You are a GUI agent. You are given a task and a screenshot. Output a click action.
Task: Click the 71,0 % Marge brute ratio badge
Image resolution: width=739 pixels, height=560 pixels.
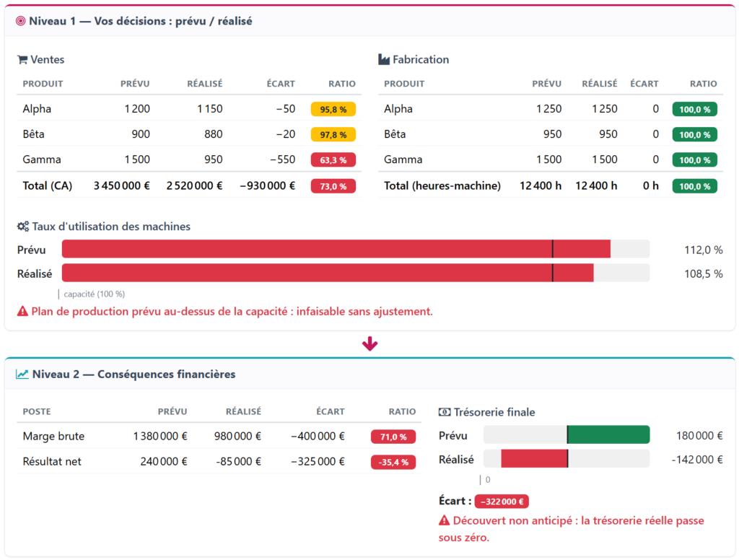pos(393,437)
